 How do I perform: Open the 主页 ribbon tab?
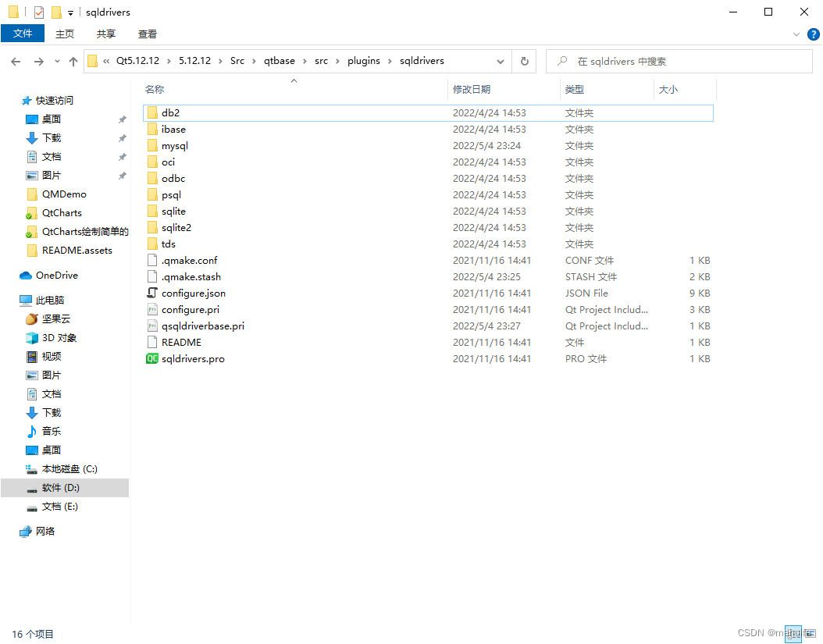pyautogui.click(x=65, y=34)
